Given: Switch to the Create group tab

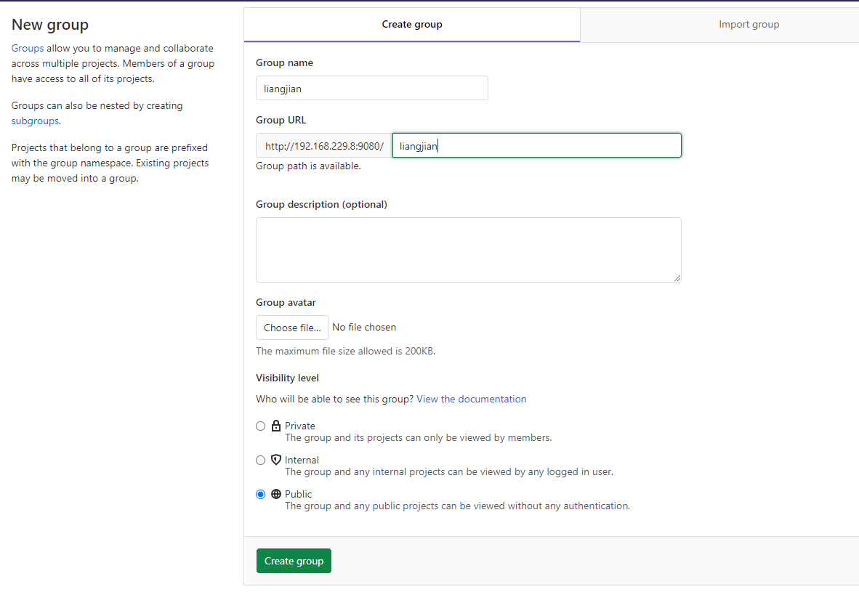Looking at the screenshot, I should click(412, 25).
